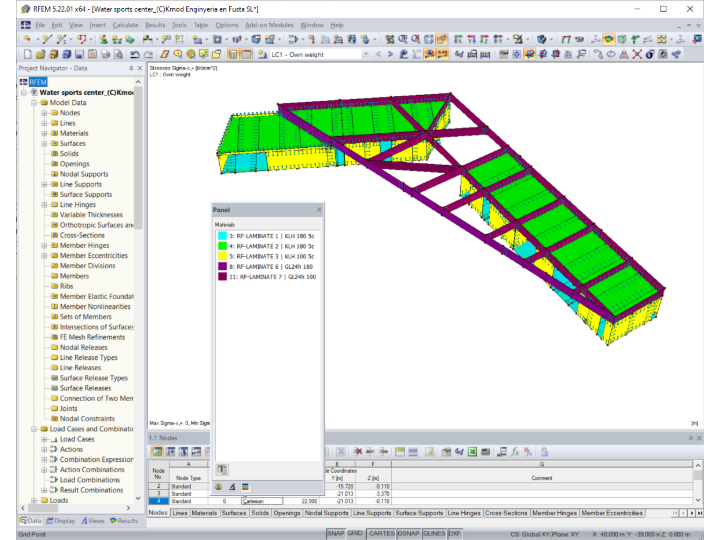
Task: Click the panel settings icon at Panel bottom
Action: tap(222, 470)
